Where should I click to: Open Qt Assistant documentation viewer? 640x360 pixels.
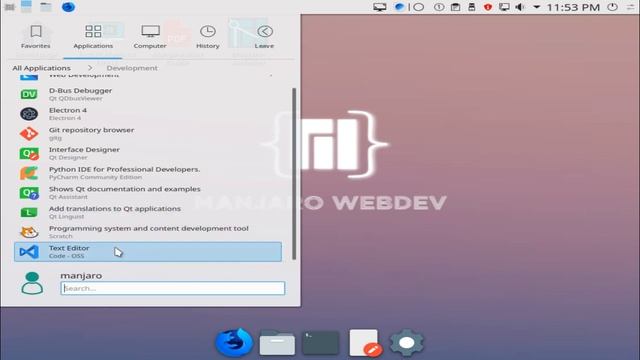148,193
